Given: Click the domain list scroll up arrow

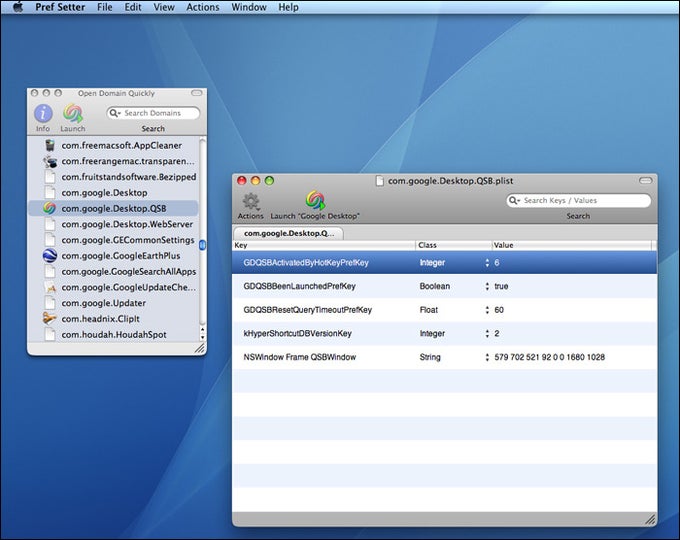Looking at the screenshot, I should point(202,331).
